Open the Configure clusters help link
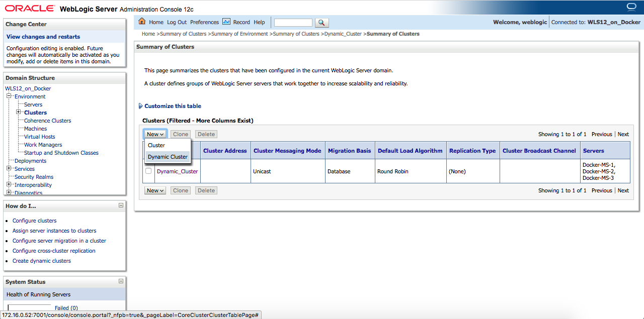This screenshot has width=644, height=319. [x=35, y=221]
